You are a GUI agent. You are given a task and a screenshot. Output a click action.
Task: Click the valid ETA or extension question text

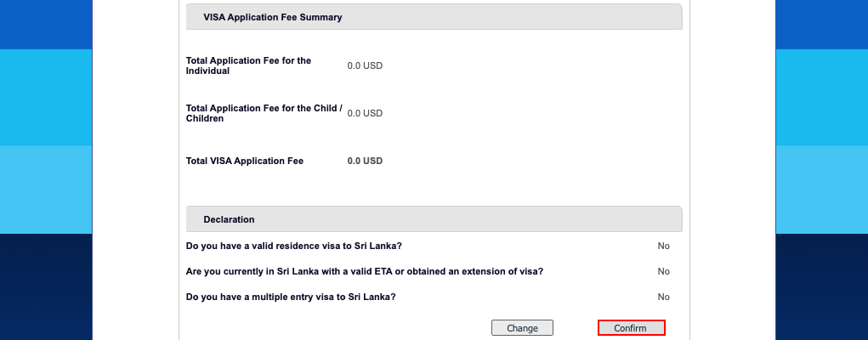365,271
